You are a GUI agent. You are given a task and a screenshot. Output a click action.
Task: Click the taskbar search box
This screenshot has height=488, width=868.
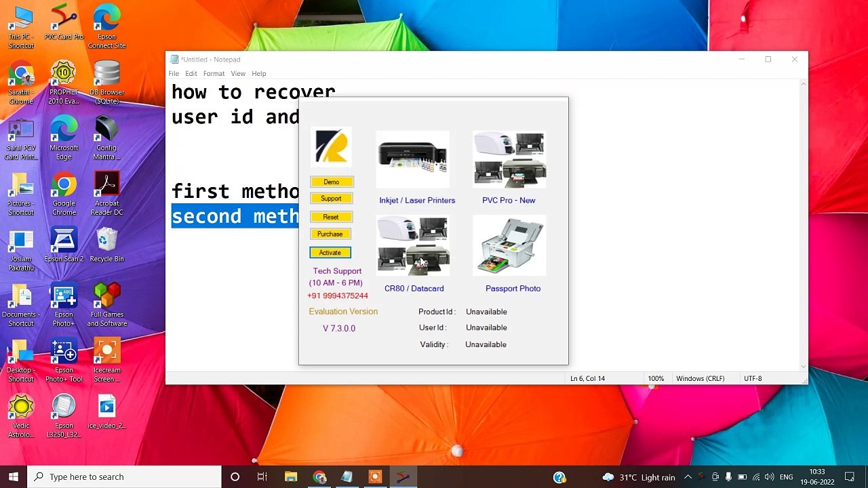pyautogui.click(x=125, y=476)
